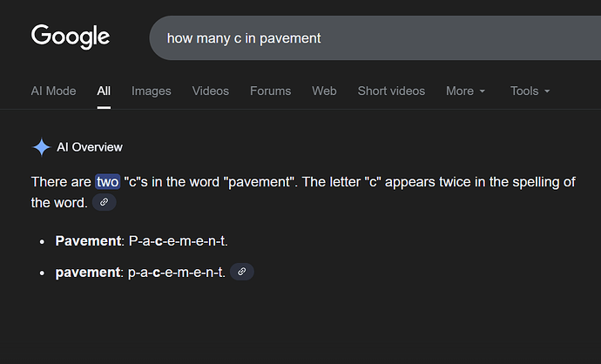The width and height of the screenshot is (601, 364).
Task: Select the All results tab
Action: [x=104, y=91]
